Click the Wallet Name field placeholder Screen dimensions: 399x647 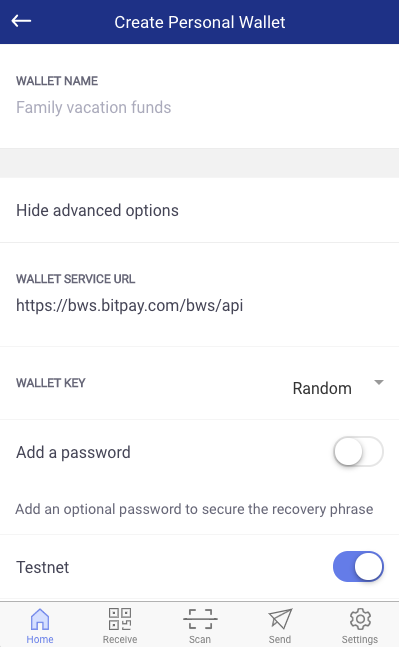[94, 107]
